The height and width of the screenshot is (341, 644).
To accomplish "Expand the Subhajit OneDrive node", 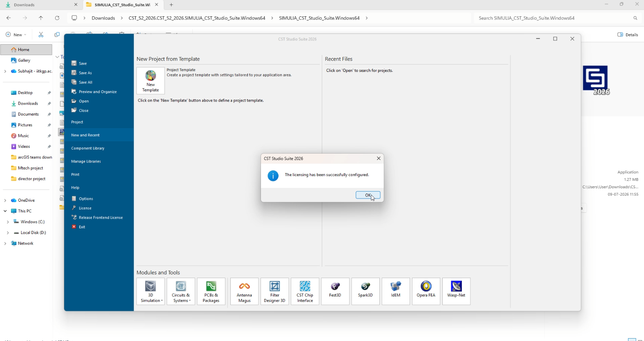I will click(5, 71).
